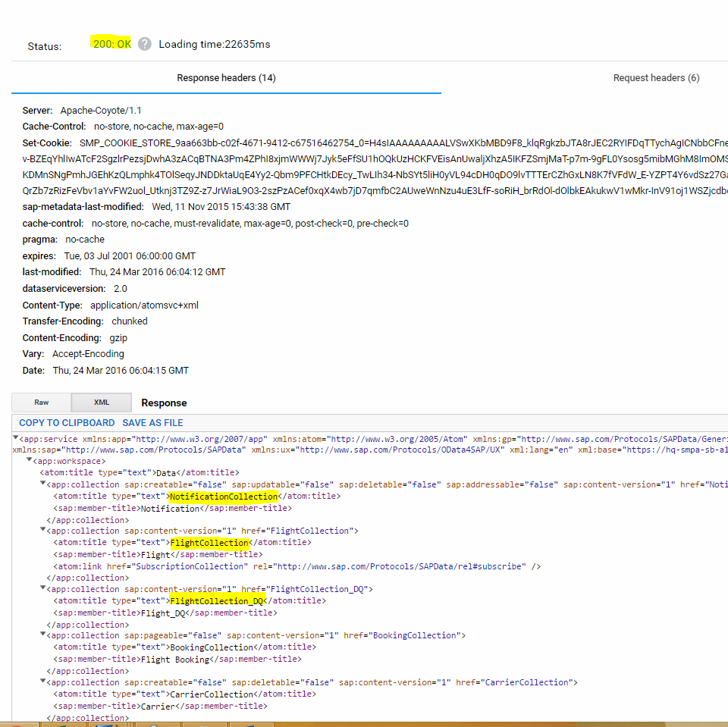Image resolution: width=728 pixels, height=727 pixels.
Task: Click the help icon beside 200: OK status
Action: 145,44
